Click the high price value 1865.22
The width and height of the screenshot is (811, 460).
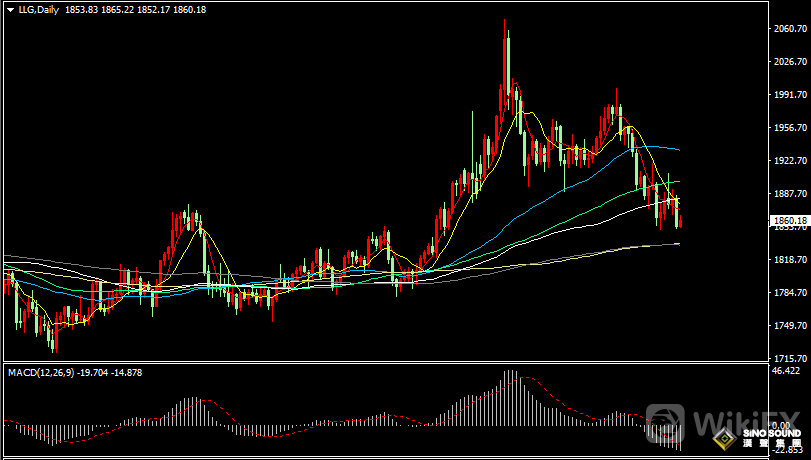[117, 10]
